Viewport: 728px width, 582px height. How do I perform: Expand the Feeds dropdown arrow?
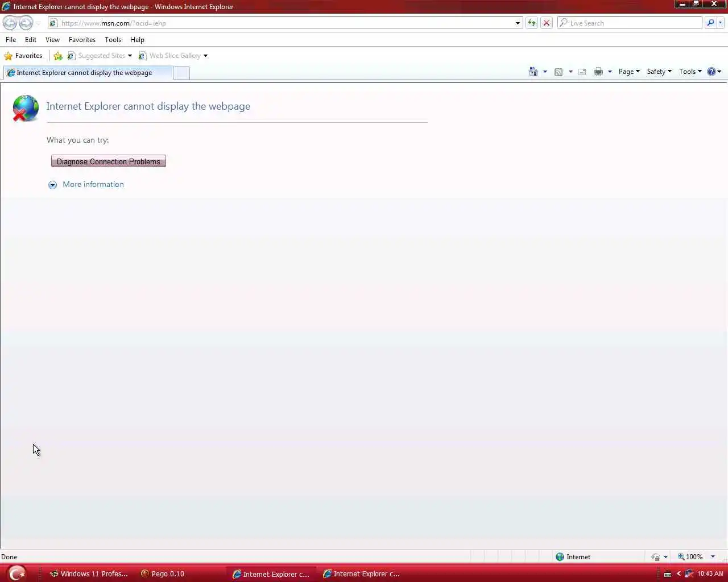pos(570,72)
